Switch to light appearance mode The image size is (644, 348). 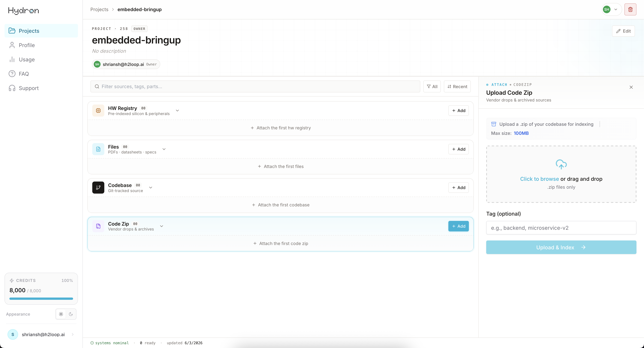[61, 314]
